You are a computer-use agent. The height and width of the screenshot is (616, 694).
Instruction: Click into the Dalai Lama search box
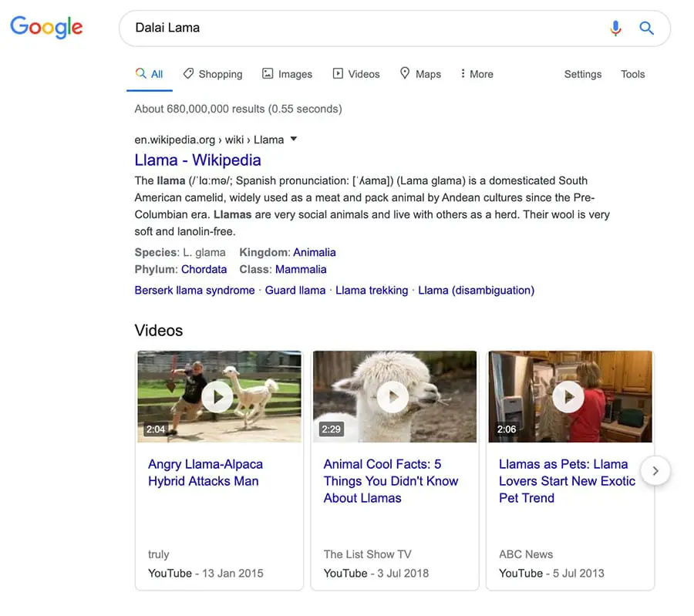[362, 29]
